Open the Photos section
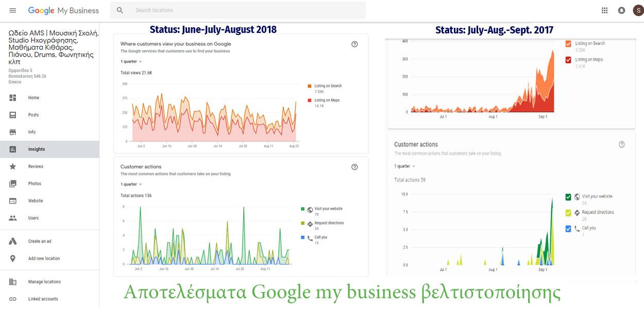Image resolution: width=644 pixels, height=309 pixels. pyautogui.click(x=34, y=184)
